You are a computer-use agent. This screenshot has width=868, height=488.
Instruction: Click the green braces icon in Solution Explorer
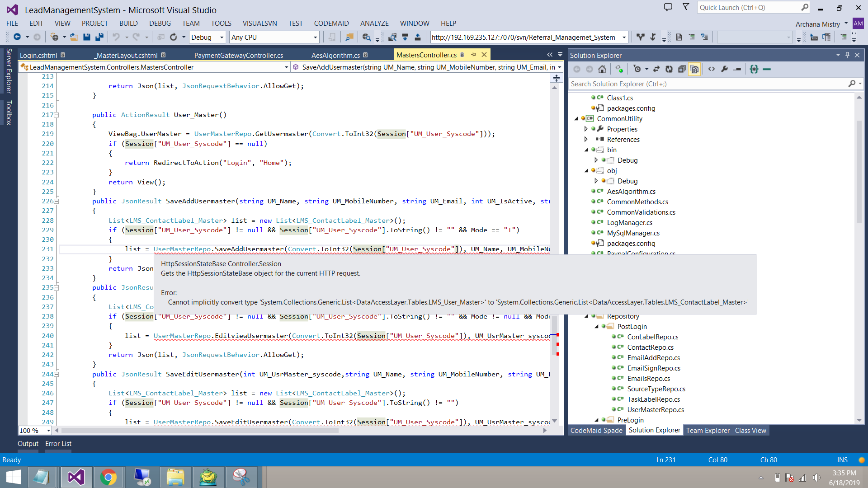[x=754, y=69]
